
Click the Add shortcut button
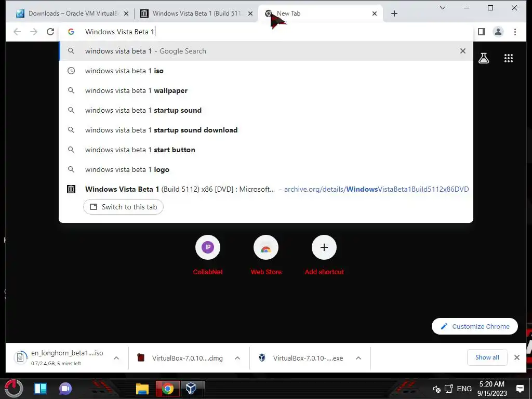click(324, 255)
